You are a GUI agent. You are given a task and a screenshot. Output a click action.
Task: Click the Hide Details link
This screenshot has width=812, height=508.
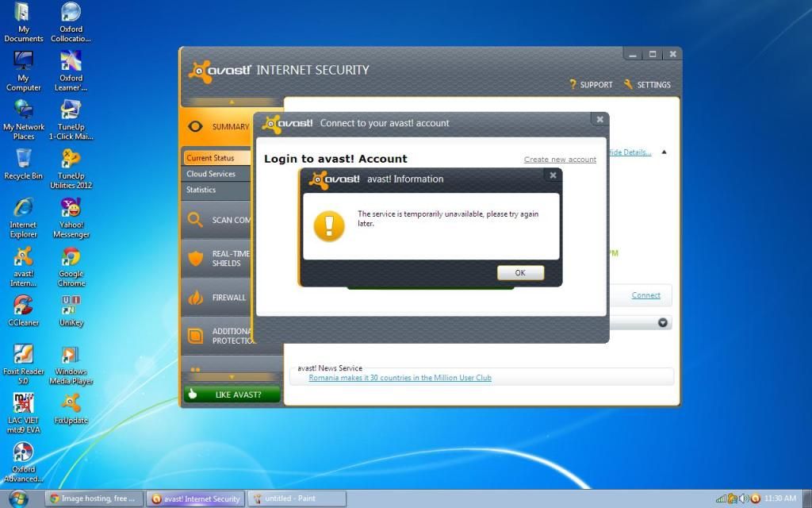[630, 152]
